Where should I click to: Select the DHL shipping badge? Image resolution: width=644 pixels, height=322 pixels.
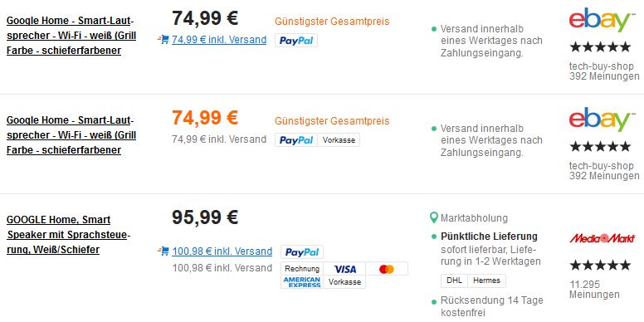[454, 281]
